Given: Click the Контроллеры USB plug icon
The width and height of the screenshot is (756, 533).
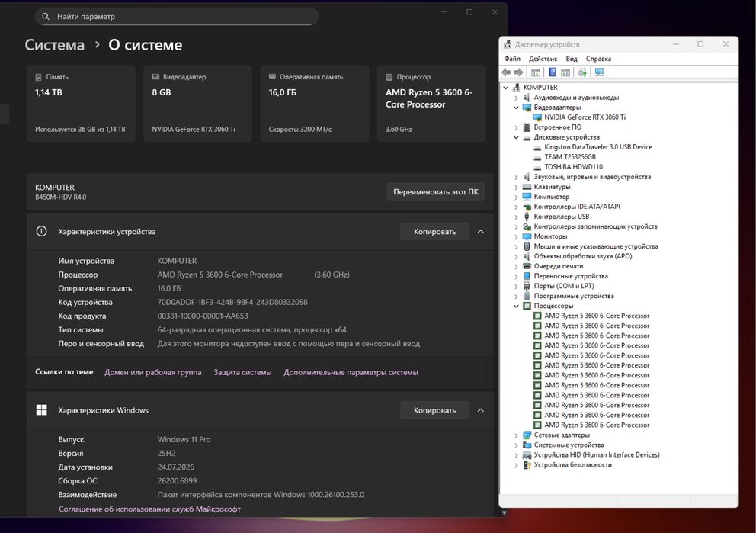Looking at the screenshot, I should [527, 217].
